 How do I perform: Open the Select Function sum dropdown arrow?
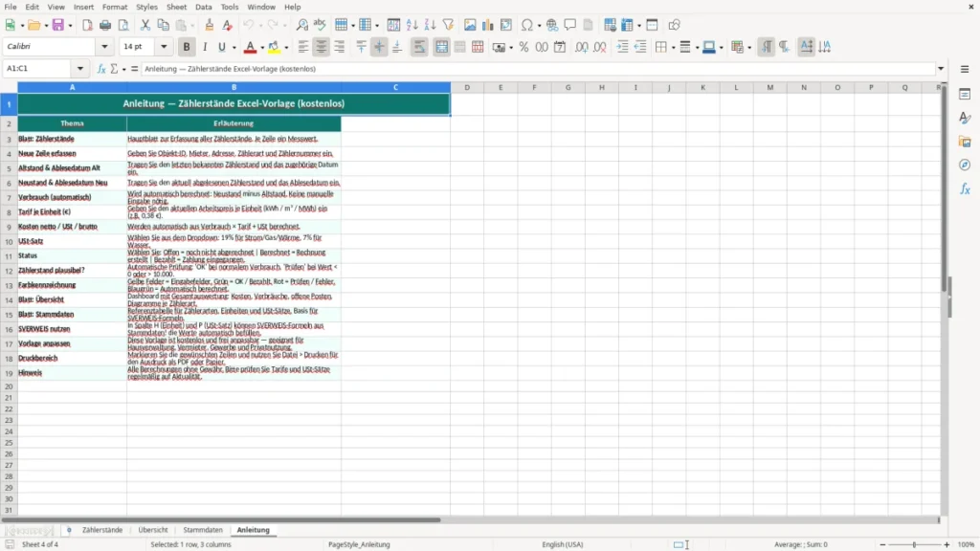tap(123, 69)
